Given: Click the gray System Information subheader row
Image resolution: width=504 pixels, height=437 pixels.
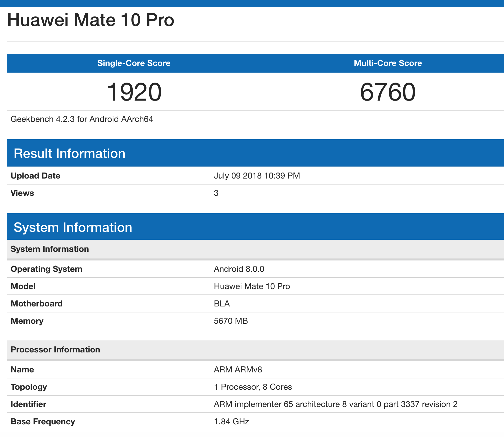Looking at the screenshot, I should [x=256, y=249].
